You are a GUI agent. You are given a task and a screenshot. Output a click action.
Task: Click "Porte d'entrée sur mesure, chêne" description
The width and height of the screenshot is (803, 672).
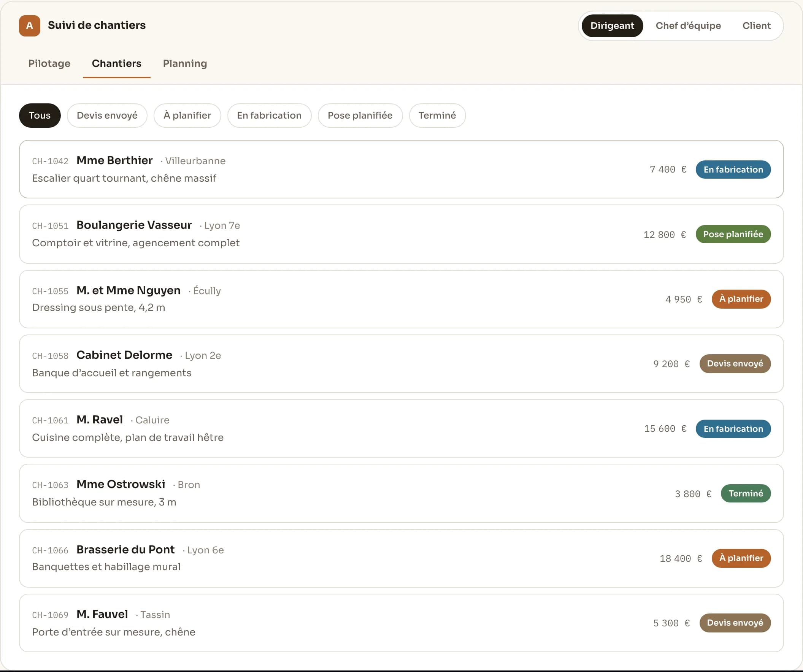114,632
